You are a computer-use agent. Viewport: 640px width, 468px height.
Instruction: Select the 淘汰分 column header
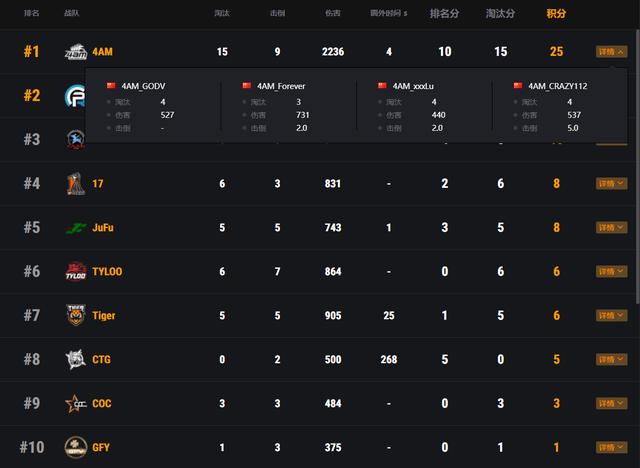point(501,14)
